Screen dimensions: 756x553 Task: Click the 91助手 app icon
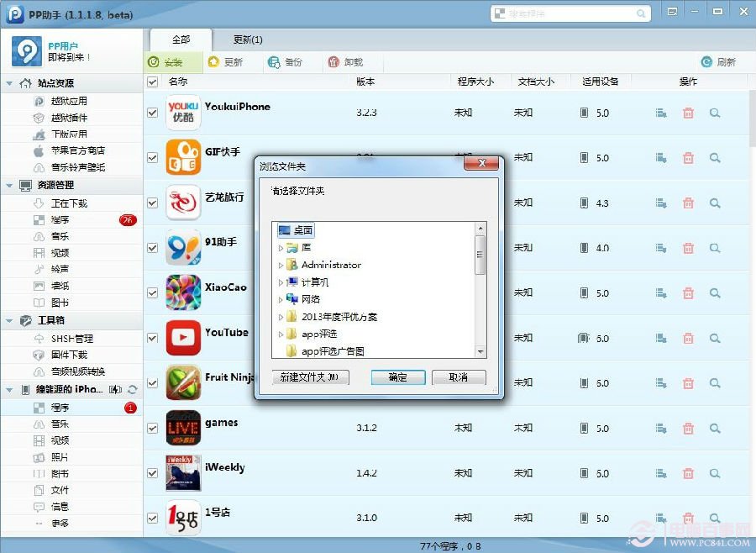pyautogui.click(x=183, y=248)
